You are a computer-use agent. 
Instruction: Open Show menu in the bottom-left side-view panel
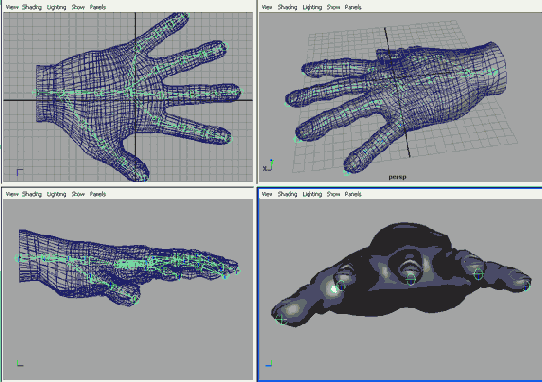(78, 194)
